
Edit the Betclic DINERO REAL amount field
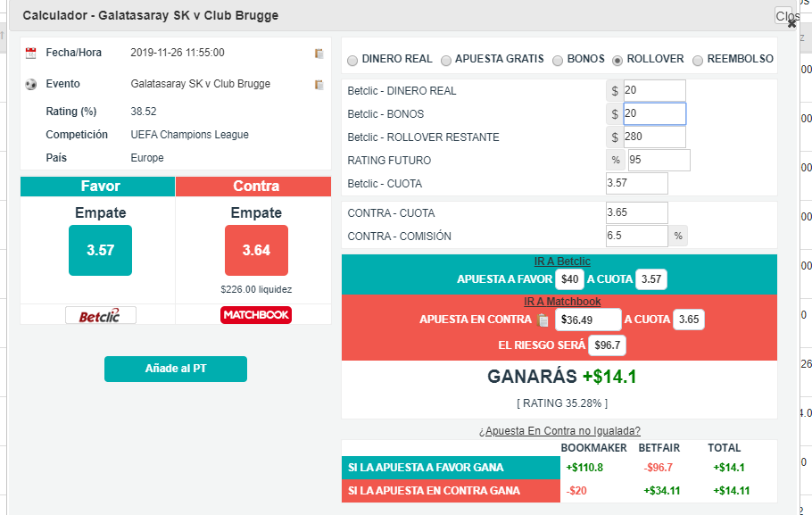655,91
